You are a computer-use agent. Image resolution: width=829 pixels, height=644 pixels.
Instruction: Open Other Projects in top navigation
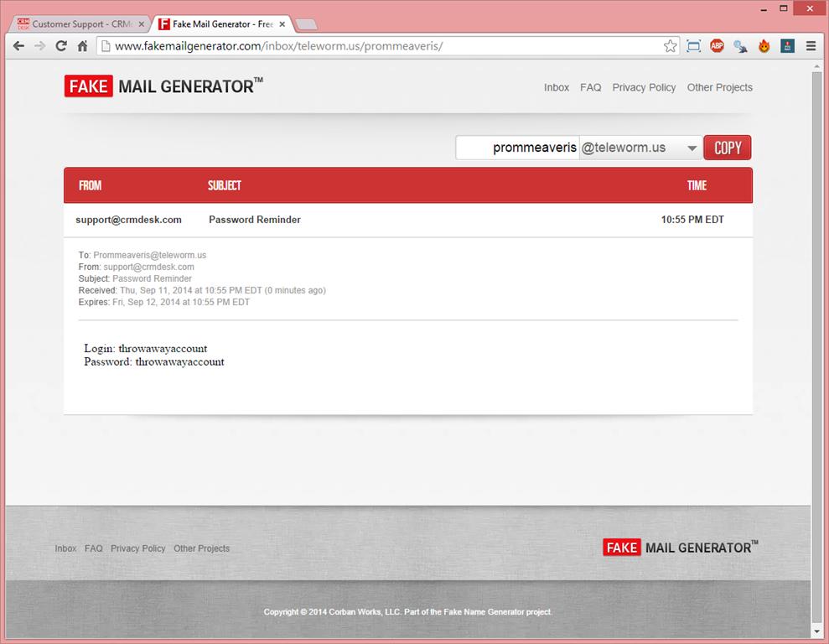(x=719, y=87)
